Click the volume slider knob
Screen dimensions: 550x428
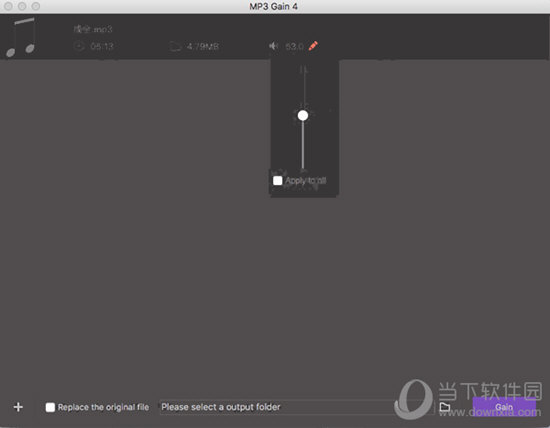pyautogui.click(x=303, y=115)
